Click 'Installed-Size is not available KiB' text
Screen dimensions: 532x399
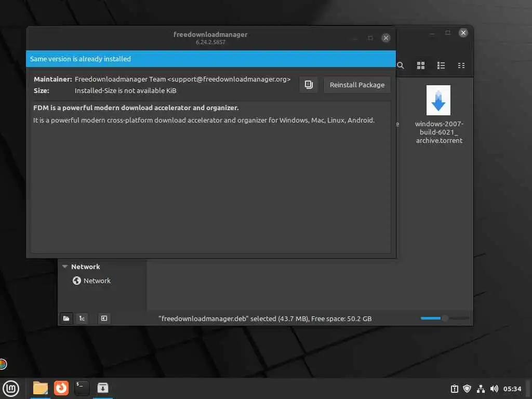click(126, 90)
